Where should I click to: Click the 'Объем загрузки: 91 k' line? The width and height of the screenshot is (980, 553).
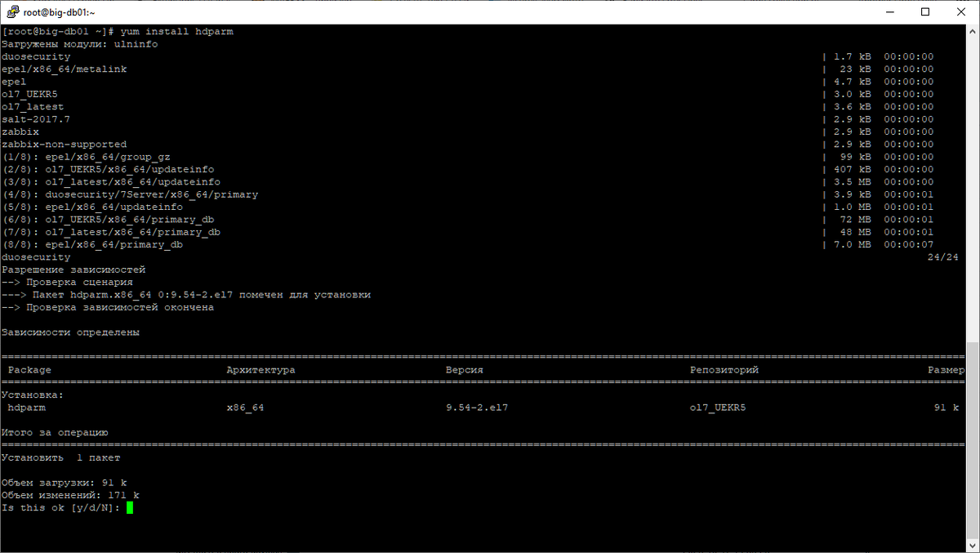click(x=65, y=483)
